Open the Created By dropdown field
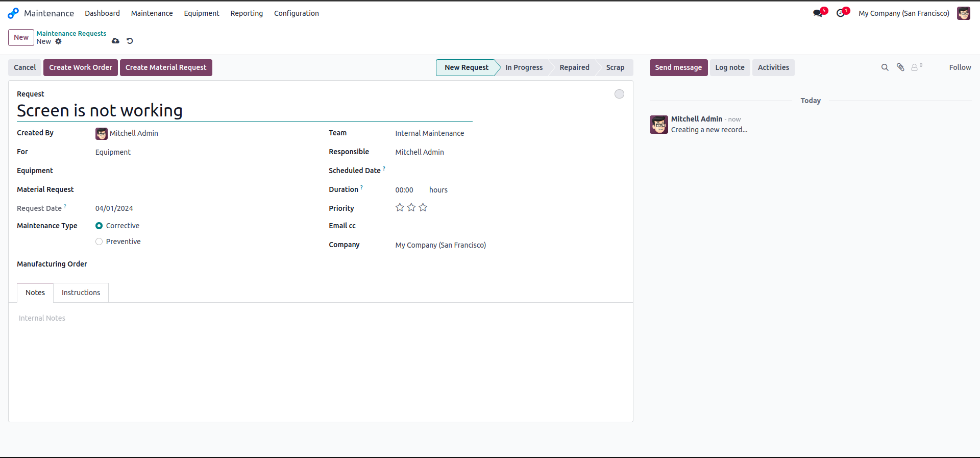This screenshot has height=458, width=980. click(204, 133)
